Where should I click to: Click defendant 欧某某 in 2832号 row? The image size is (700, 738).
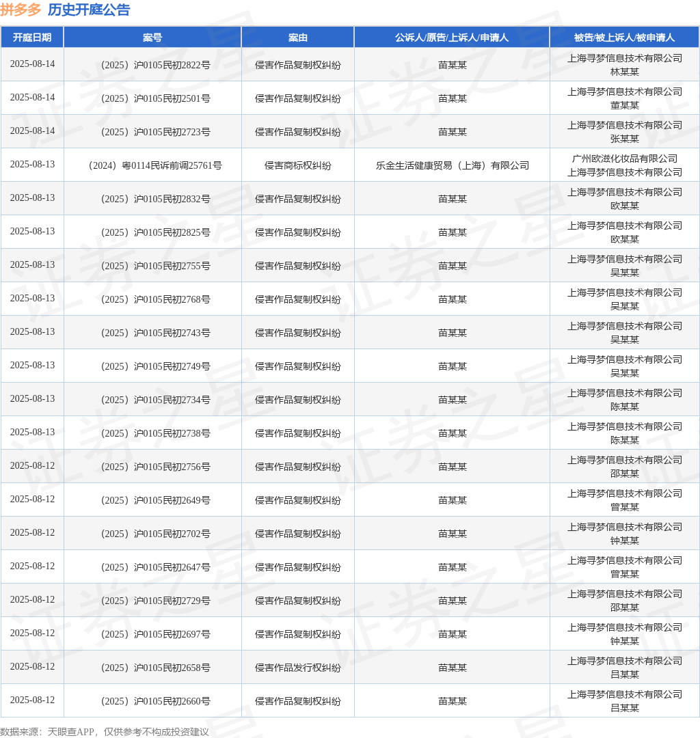(624, 205)
